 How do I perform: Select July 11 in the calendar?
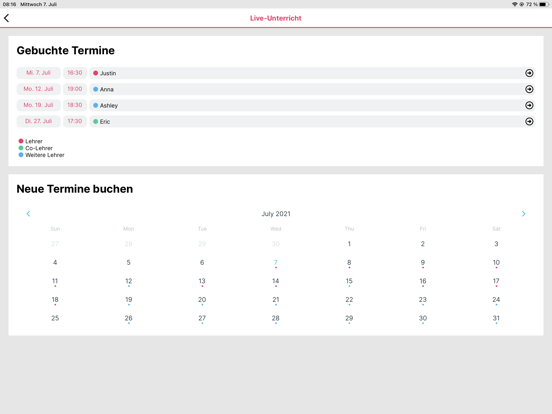tap(55, 281)
